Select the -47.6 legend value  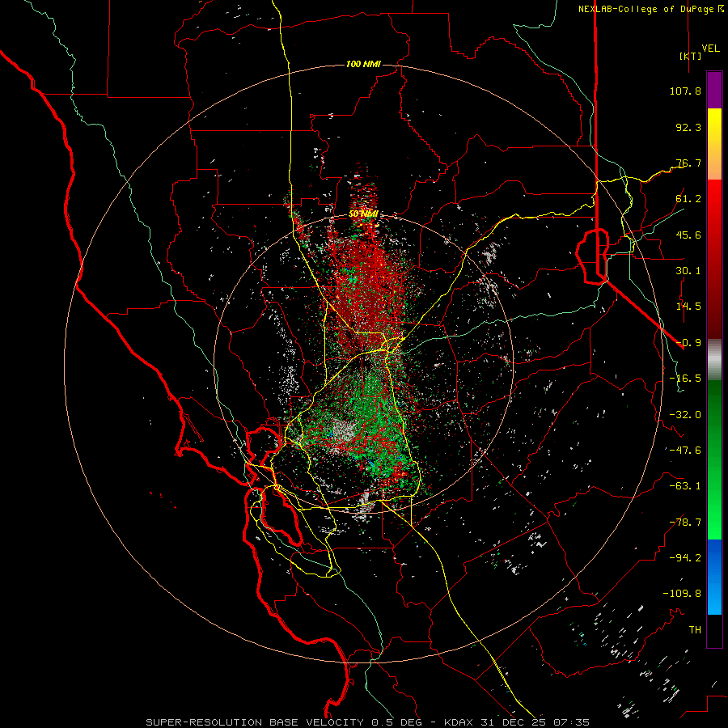pyautogui.click(x=685, y=451)
